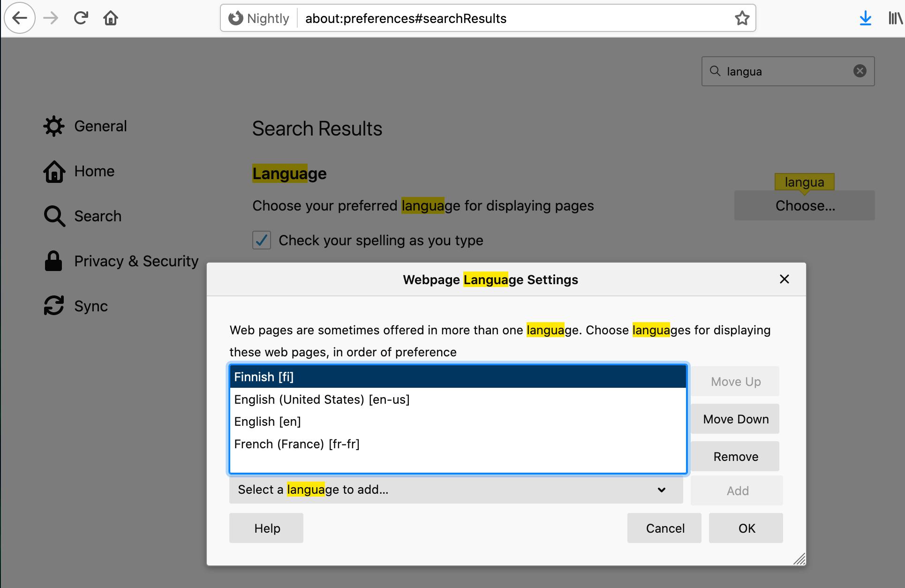Open the browser home page icon
This screenshot has width=905, height=588.
pyautogui.click(x=111, y=18)
